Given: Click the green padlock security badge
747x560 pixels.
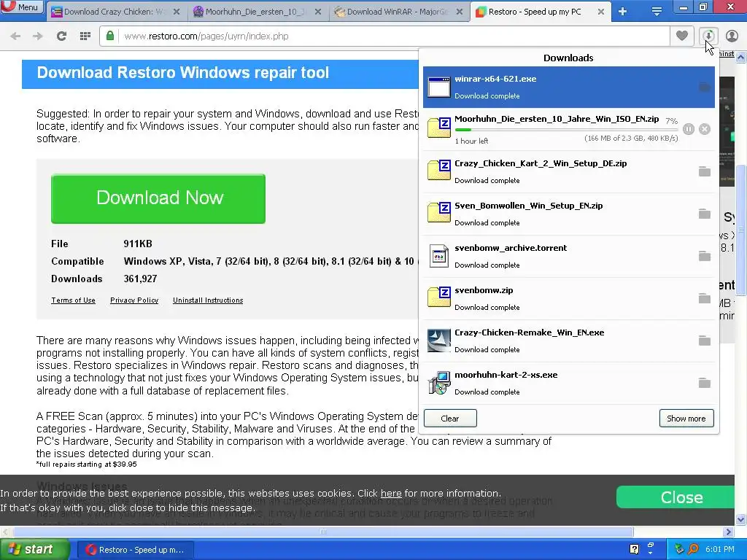Looking at the screenshot, I should pos(110,36).
